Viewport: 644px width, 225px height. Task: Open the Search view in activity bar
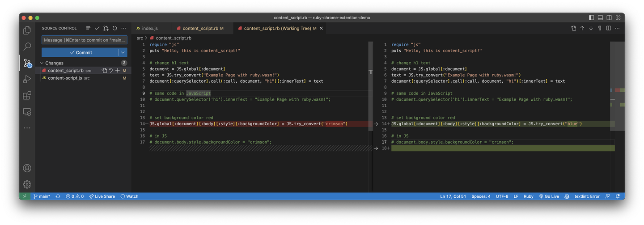click(x=27, y=46)
